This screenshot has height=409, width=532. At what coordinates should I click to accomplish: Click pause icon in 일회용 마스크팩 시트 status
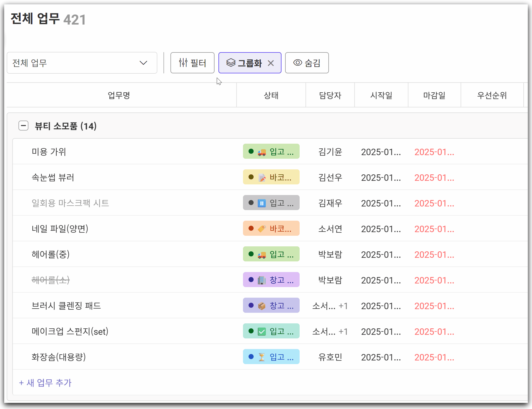[262, 203]
